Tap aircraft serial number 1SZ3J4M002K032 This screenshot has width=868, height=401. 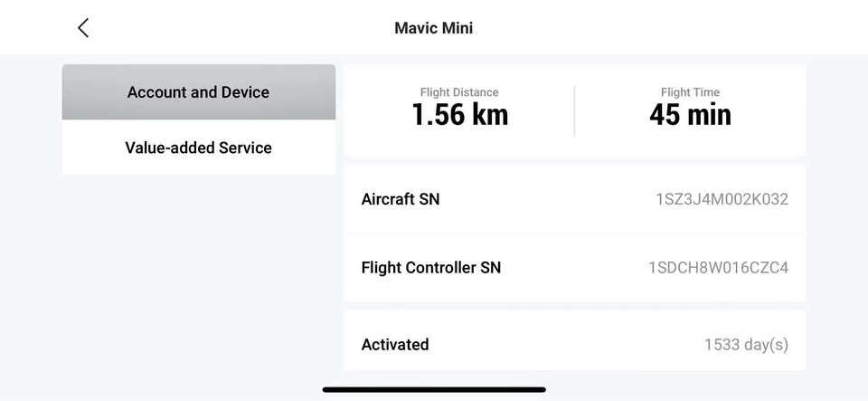[x=722, y=199]
